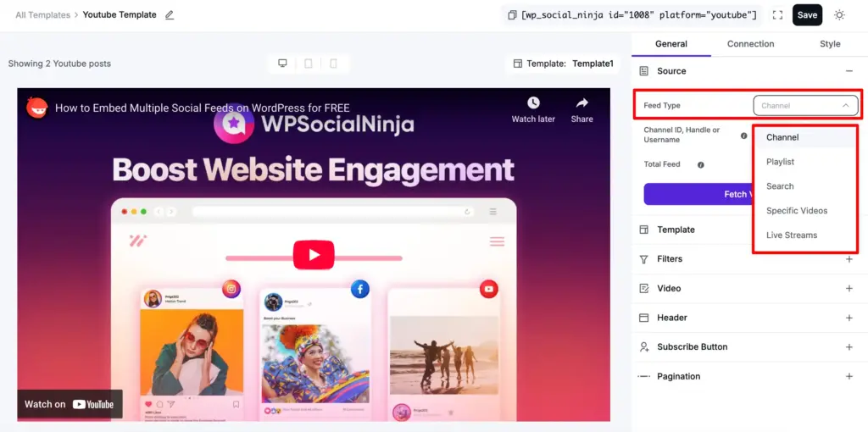Click the Filters funnel icon
The height and width of the screenshot is (432, 868).
pos(643,259)
